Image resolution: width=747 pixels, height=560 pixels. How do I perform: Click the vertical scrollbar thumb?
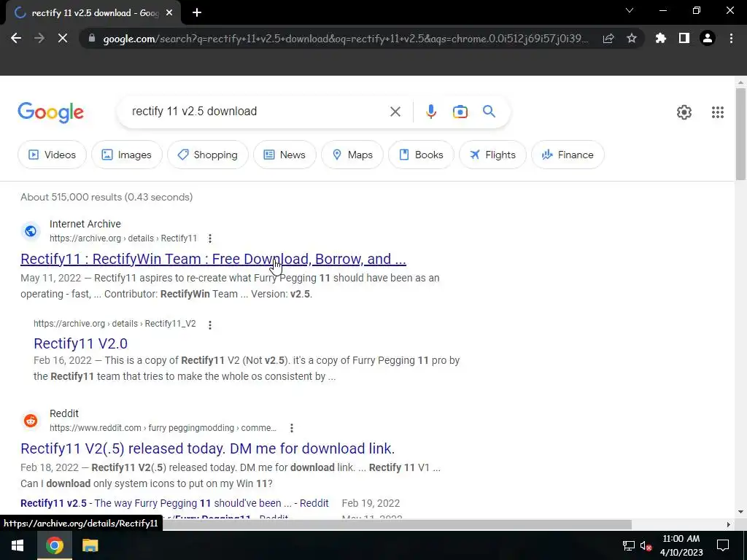[741, 134]
